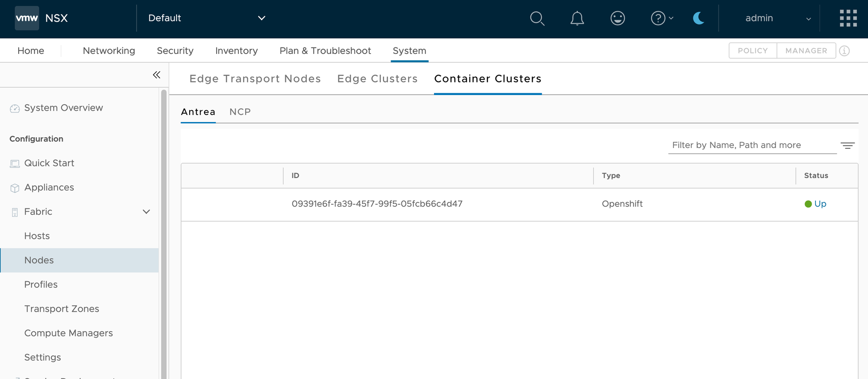Switch to the NCP tab
The image size is (868, 379).
240,112
